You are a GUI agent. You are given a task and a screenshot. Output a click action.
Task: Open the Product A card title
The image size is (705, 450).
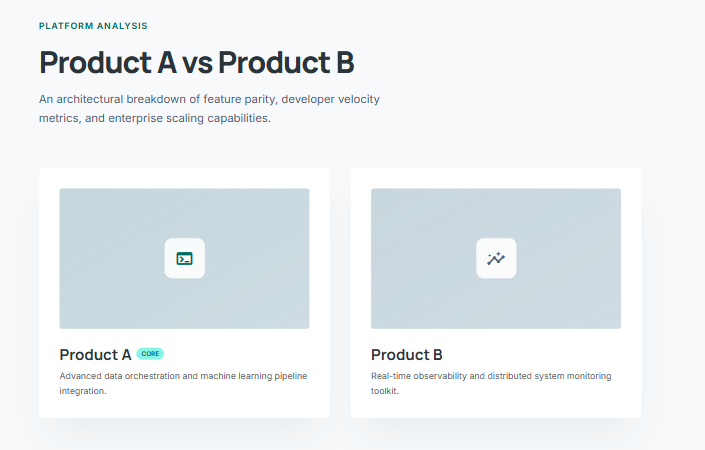tap(95, 355)
